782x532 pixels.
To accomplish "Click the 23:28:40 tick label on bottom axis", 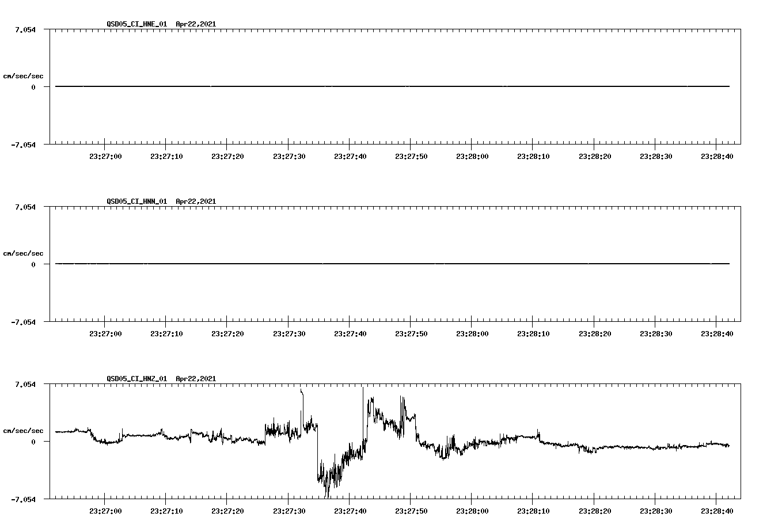I will coord(717,511).
